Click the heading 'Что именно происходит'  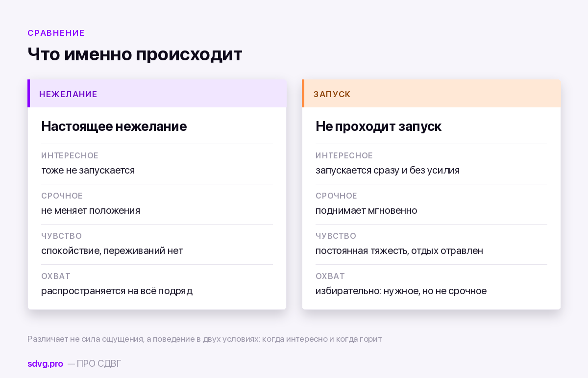pyautogui.click(x=135, y=54)
